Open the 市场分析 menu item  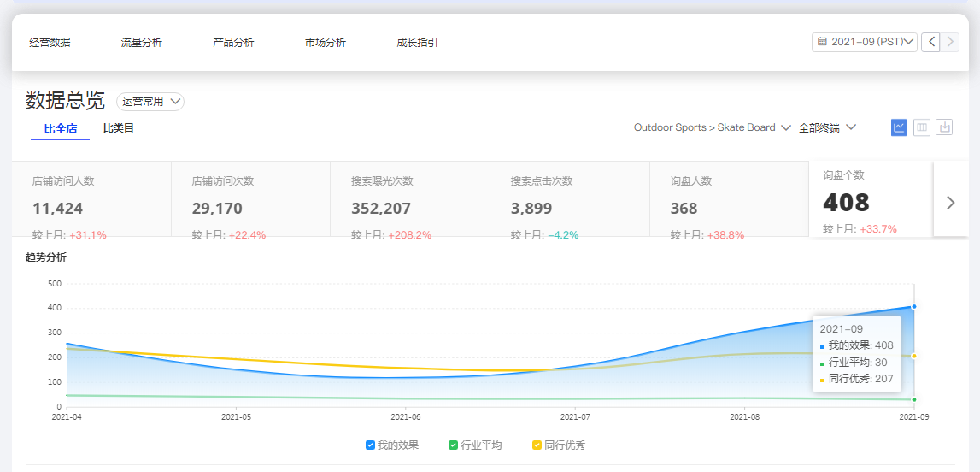point(325,43)
